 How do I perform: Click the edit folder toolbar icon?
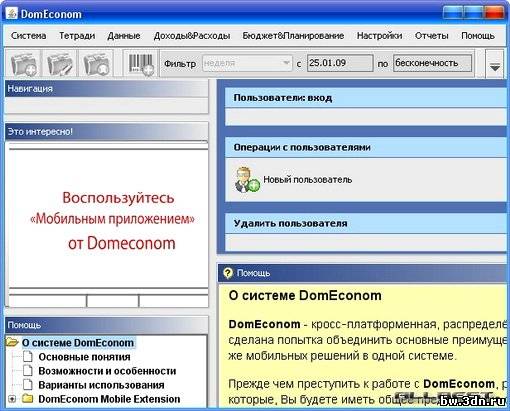60,63
